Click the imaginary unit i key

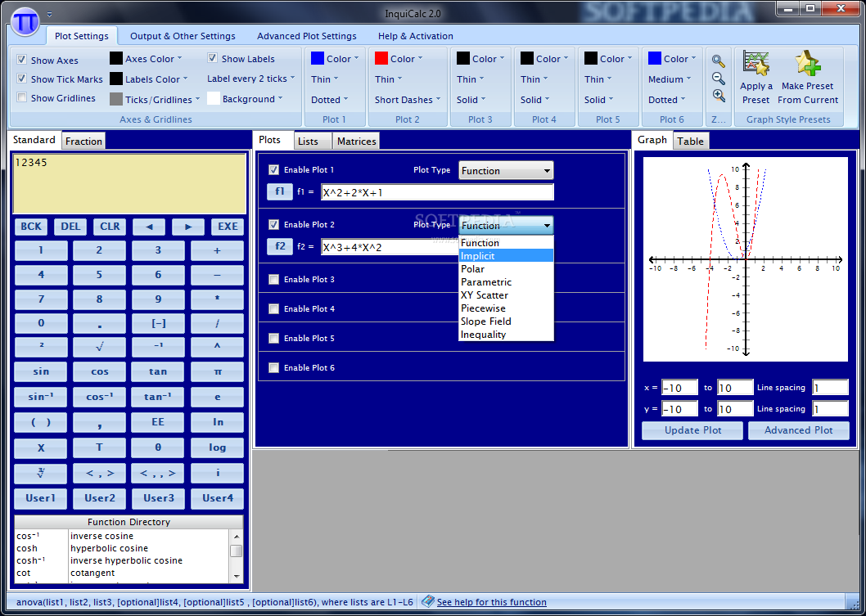point(217,473)
